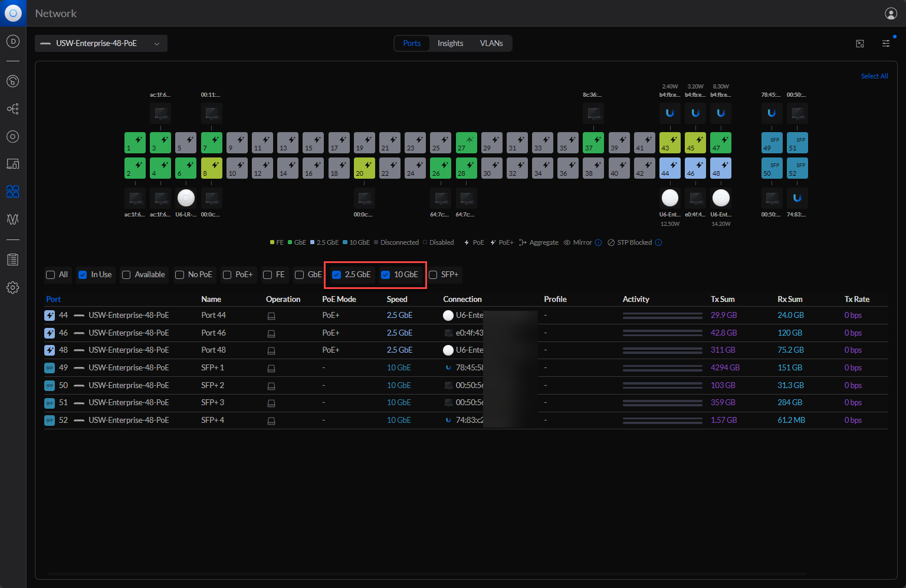
Task: Click the UniFi logo icon
Action: (13, 13)
